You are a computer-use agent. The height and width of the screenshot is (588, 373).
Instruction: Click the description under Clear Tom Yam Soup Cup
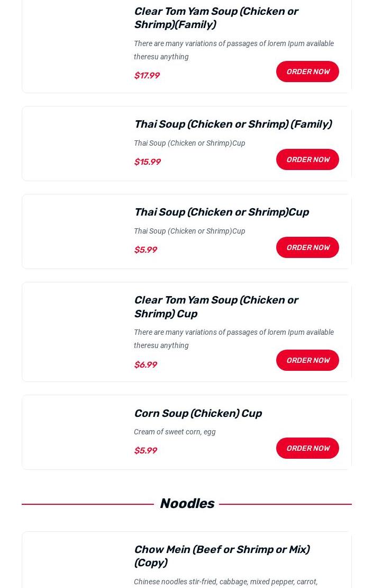click(233, 338)
